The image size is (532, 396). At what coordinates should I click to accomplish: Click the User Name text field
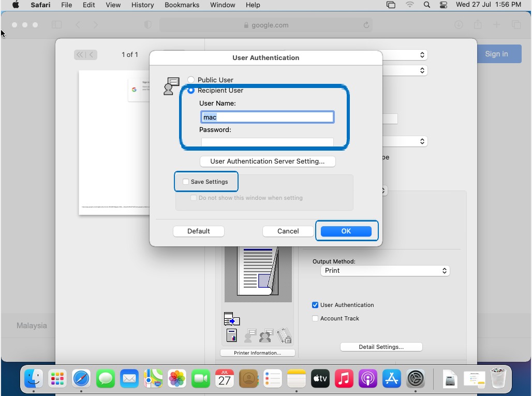[x=267, y=118]
